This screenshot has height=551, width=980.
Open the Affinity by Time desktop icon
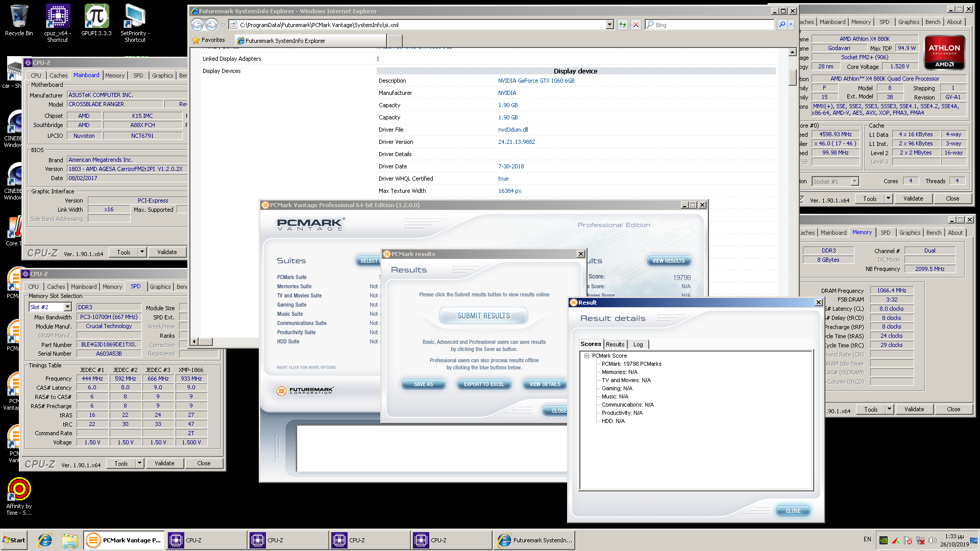pos(19,496)
